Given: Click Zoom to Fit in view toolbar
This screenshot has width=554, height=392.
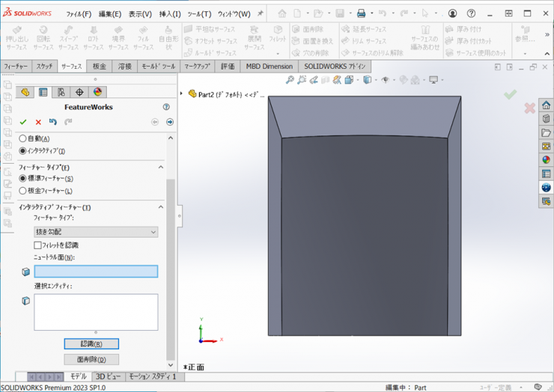Looking at the screenshot, I should (x=290, y=80).
